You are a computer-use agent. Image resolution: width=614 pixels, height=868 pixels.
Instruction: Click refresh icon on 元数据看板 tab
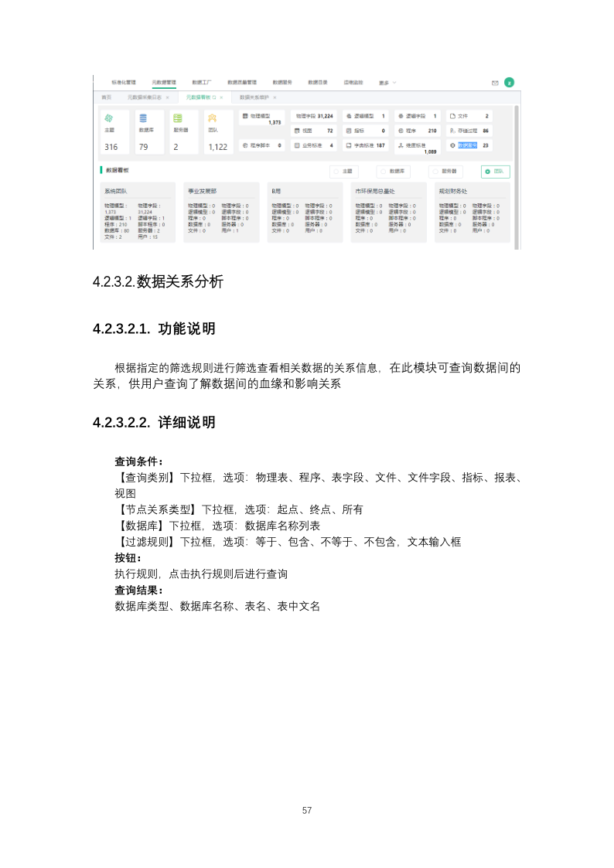[214, 97]
